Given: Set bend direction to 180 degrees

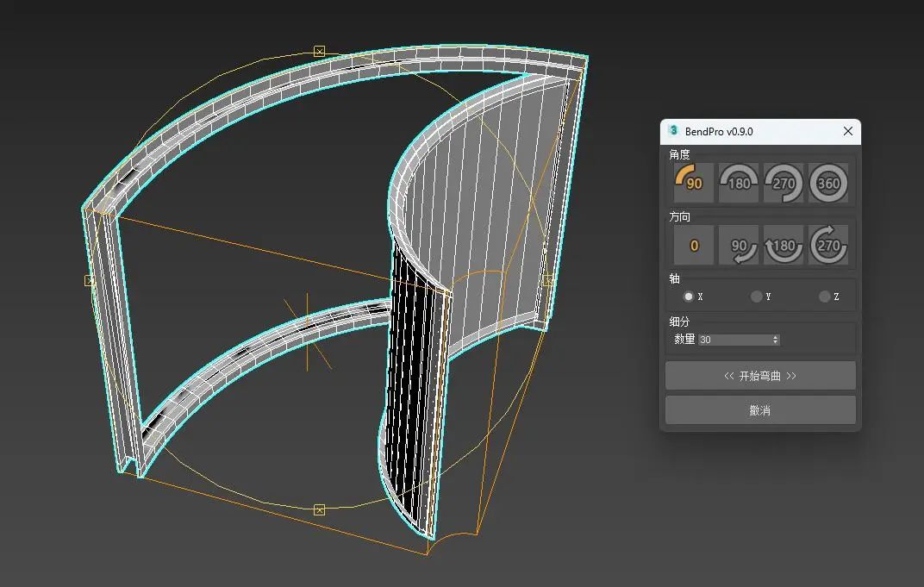Looking at the screenshot, I should pyautogui.click(x=784, y=245).
